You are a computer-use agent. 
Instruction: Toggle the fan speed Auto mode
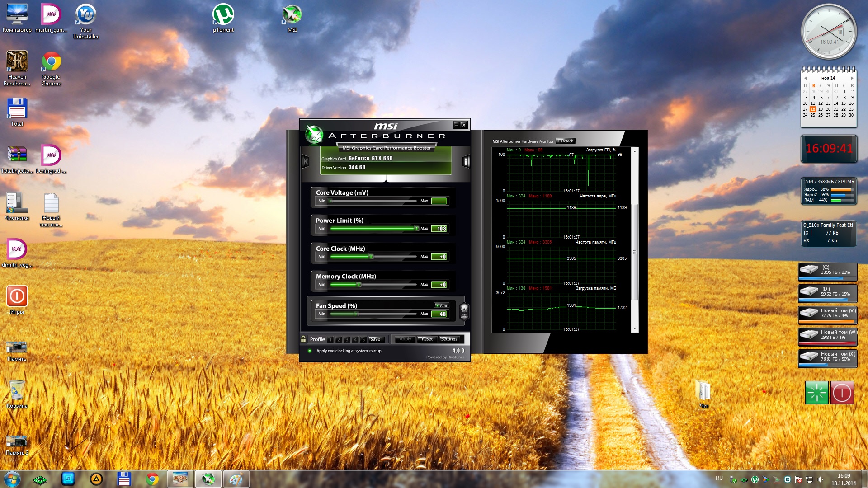point(442,306)
